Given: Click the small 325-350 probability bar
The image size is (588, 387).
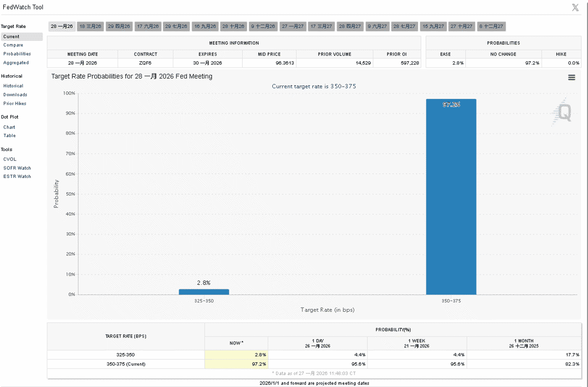Looking at the screenshot, I should 204,292.
